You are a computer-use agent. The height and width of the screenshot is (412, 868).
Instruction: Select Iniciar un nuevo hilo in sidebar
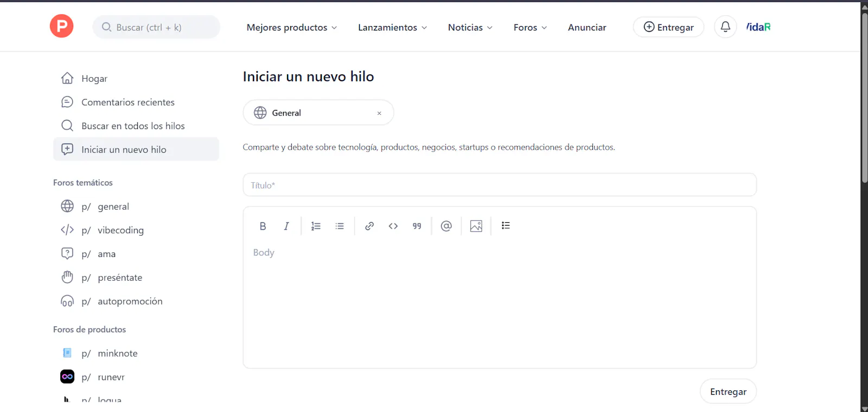click(x=136, y=149)
